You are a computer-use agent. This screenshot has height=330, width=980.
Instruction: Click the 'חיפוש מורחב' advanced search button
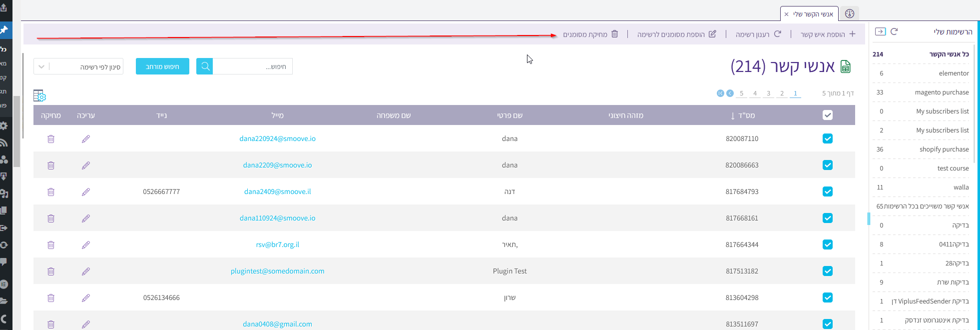tap(162, 66)
